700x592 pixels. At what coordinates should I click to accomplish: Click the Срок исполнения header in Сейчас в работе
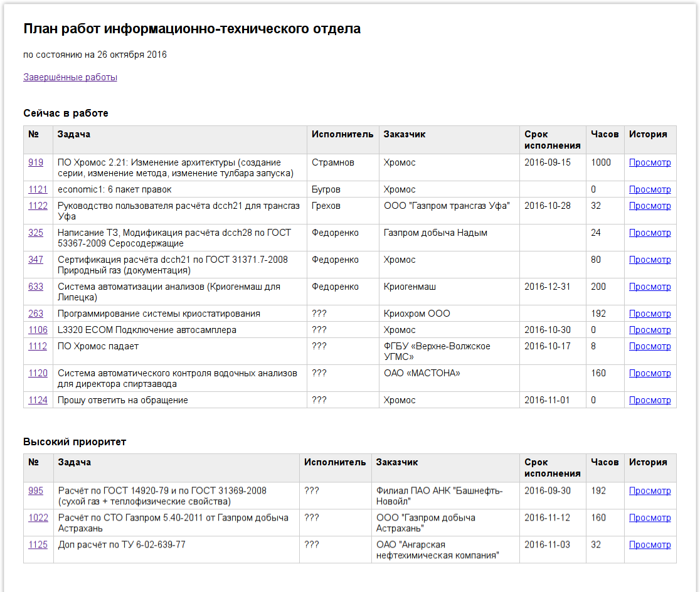click(x=552, y=140)
